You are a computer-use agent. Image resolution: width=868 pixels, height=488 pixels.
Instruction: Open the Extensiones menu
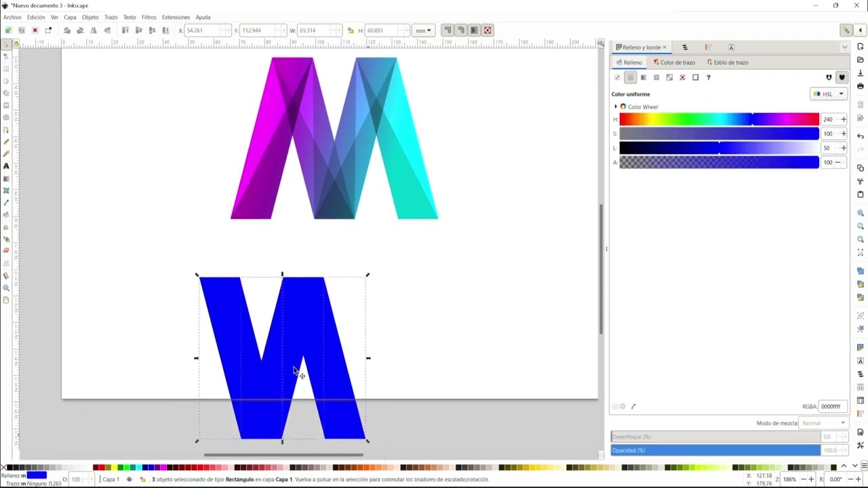(176, 17)
